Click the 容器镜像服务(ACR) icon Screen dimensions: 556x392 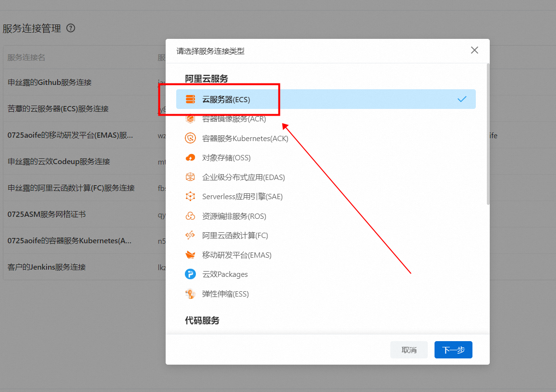(191, 119)
